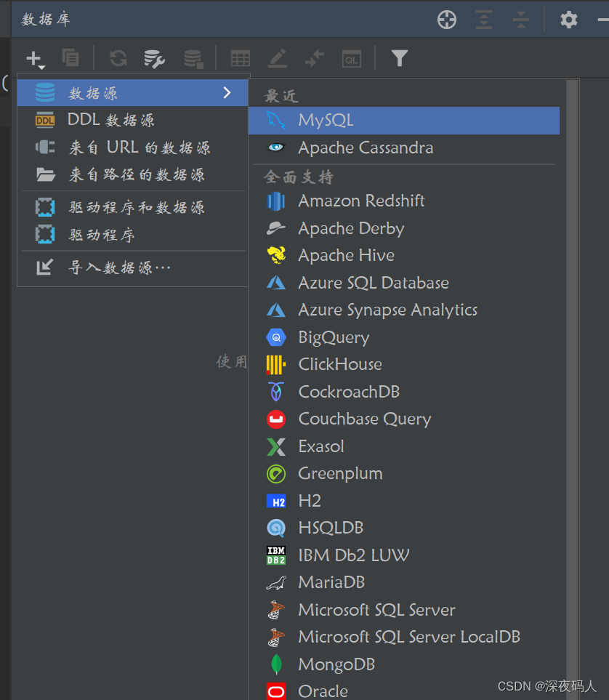Click the Edit source pencil icon
609x700 pixels.
[278, 58]
